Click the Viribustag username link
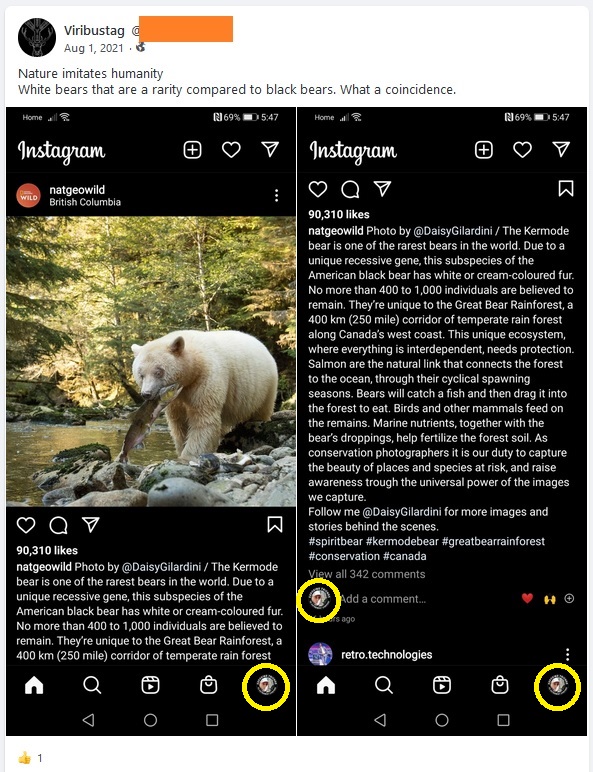 (x=94, y=31)
